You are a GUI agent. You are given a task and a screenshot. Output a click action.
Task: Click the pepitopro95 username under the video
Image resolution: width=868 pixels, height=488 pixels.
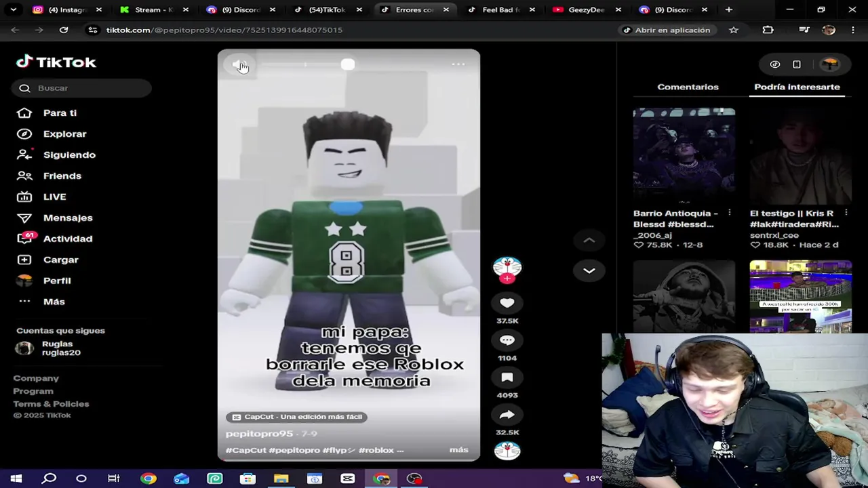click(x=259, y=434)
